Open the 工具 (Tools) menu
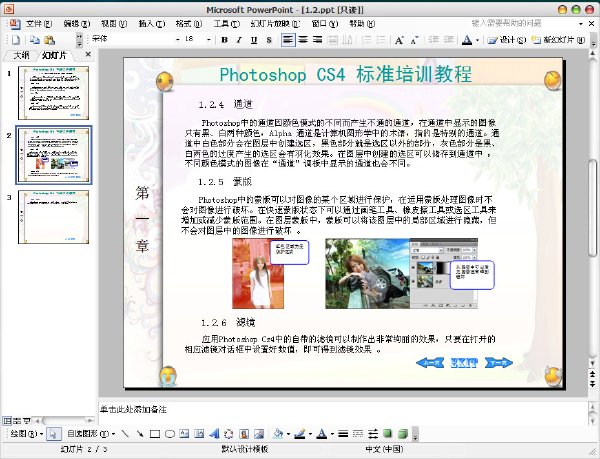 point(227,24)
